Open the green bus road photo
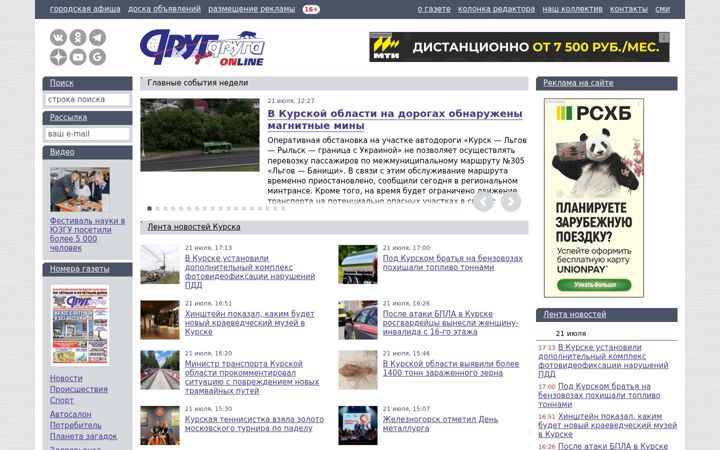720x450 pixels. [200, 135]
